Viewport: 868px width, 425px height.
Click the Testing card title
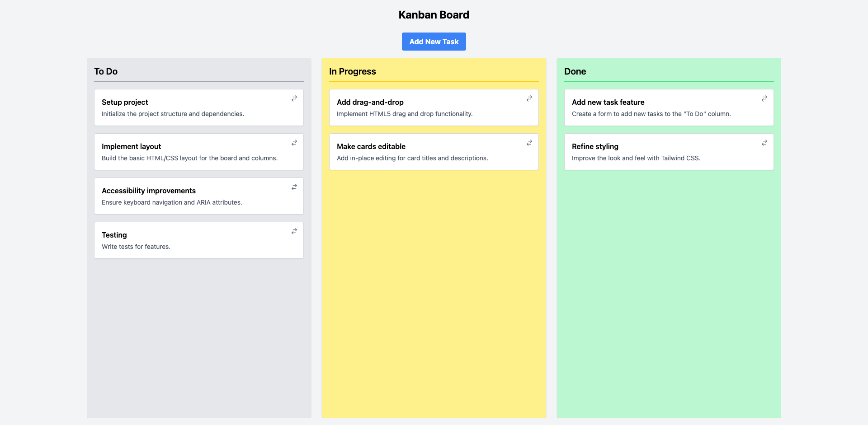tap(114, 235)
